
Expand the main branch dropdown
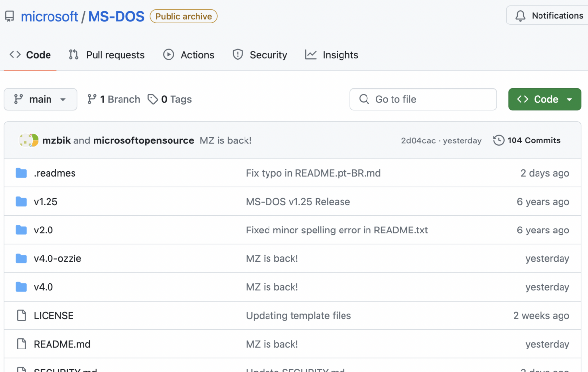point(41,99)
